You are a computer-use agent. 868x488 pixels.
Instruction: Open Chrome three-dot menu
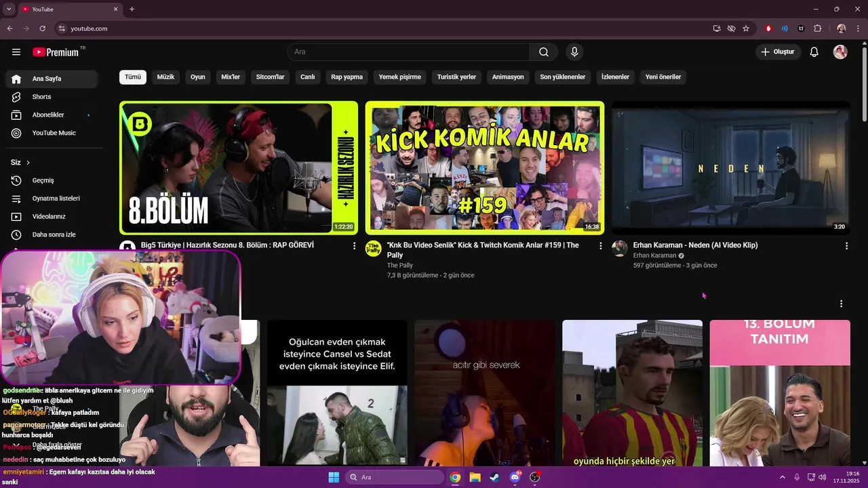pos(859,28)
